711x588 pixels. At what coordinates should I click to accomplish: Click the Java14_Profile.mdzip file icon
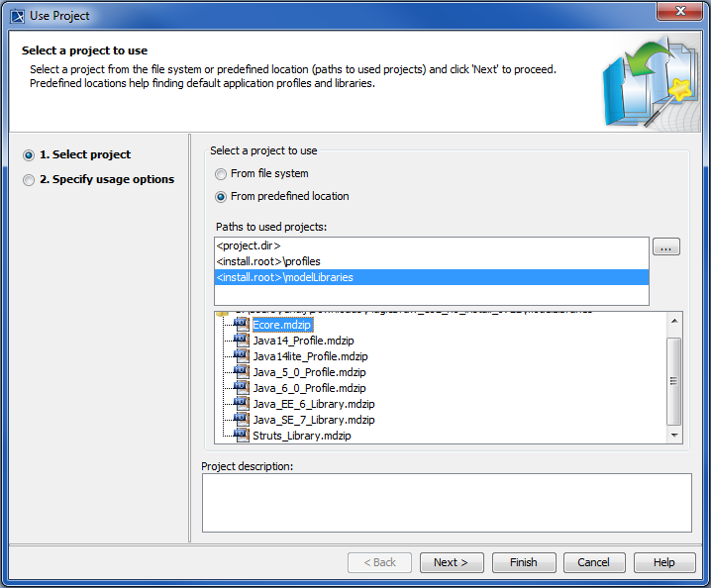point(242,340)
